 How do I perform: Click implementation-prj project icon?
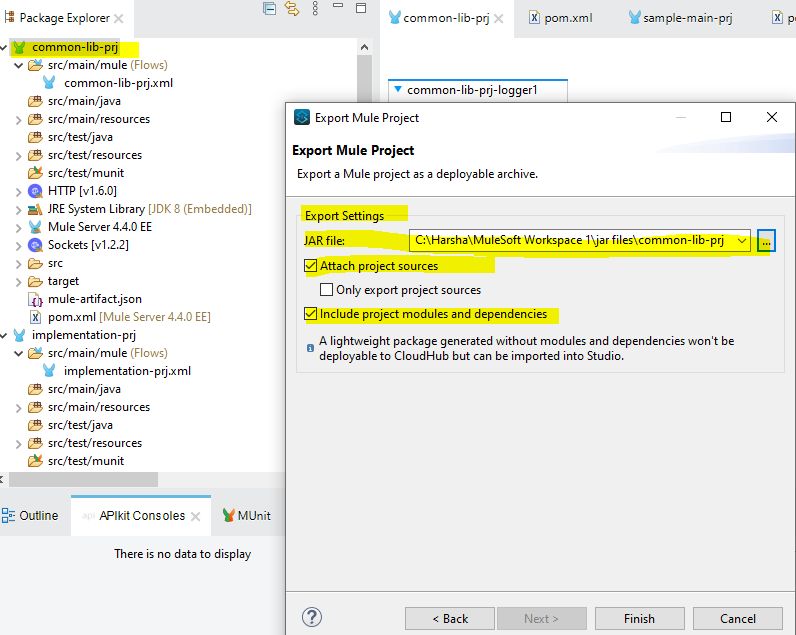click(19, 335)
